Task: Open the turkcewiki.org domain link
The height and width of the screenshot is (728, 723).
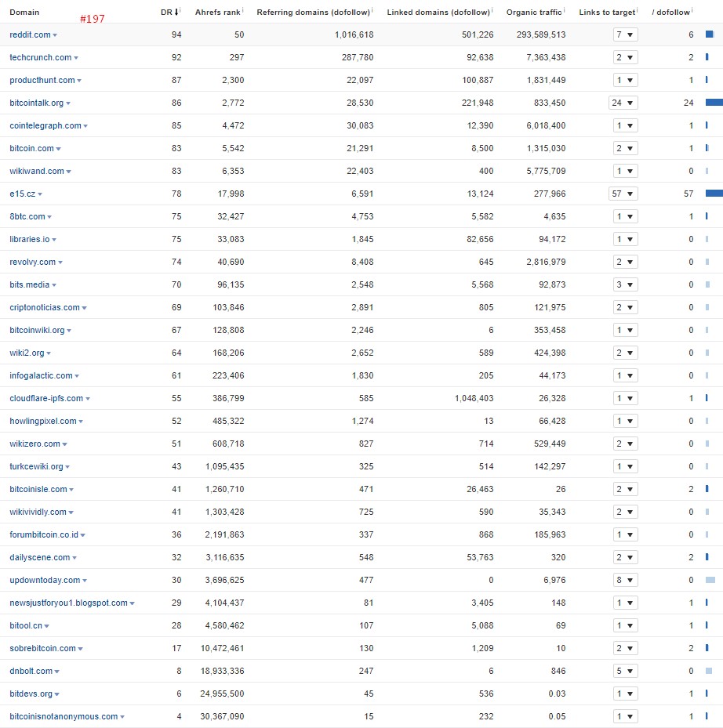Action: coord(36,467)
